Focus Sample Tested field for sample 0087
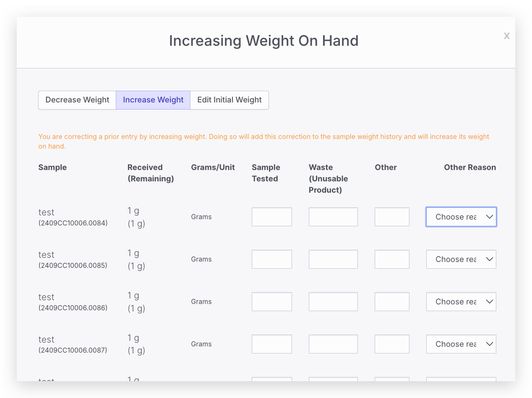 [272, 344]
